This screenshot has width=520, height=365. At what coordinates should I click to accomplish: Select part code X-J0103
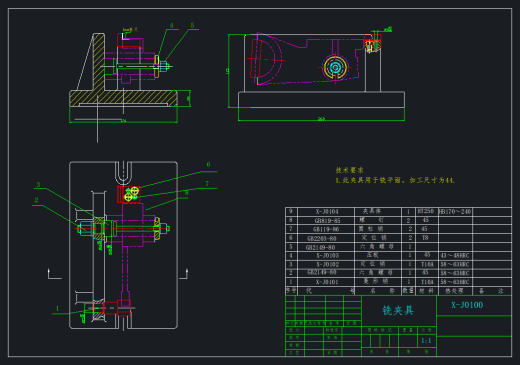point(328,256)
